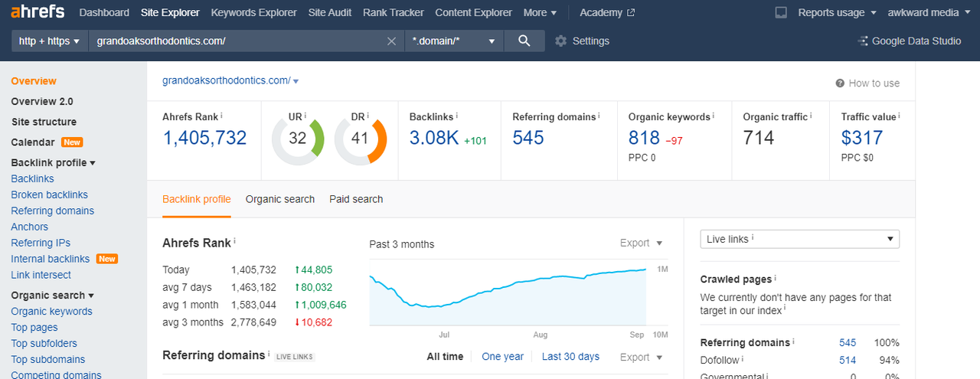Click the Google Data Studio icon

pos(863,41)
